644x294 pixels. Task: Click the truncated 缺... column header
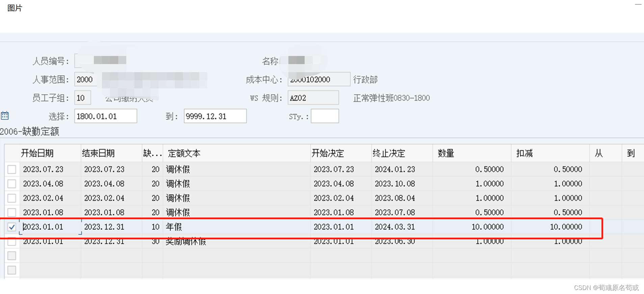pyautogui.click(x=152, y=153)
